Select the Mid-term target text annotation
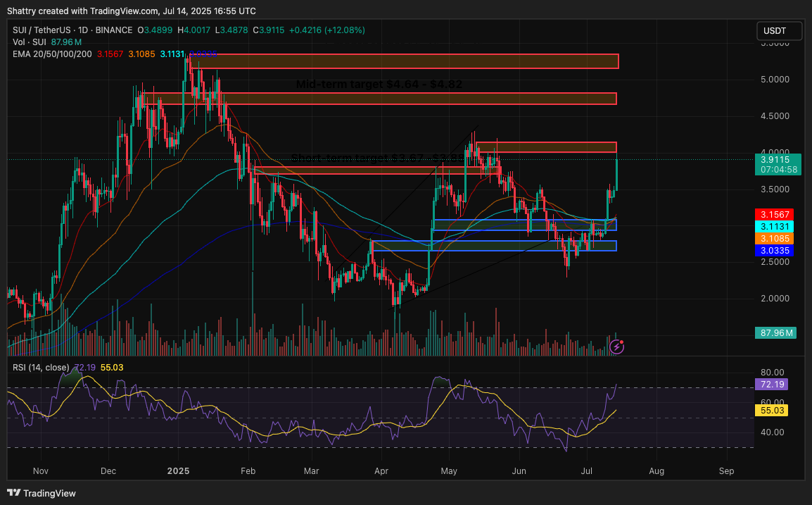The width and height of the screenshot is (812, 505). point(379,85)
